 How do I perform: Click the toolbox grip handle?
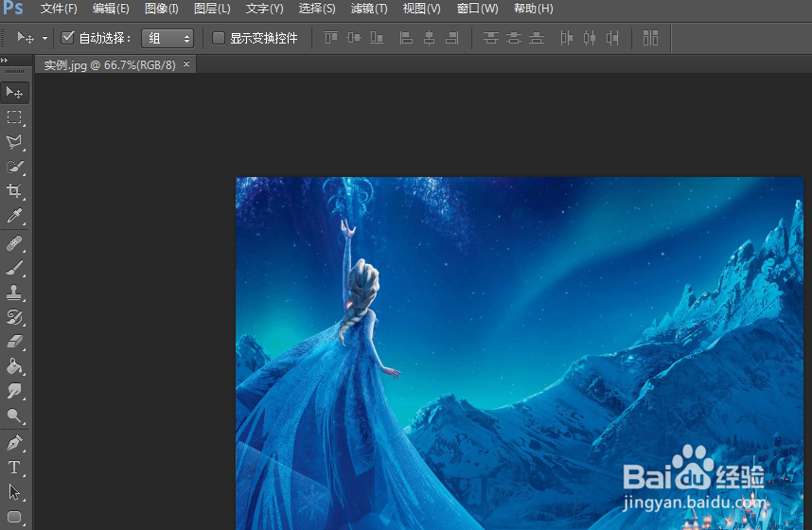tap(14, 71)
